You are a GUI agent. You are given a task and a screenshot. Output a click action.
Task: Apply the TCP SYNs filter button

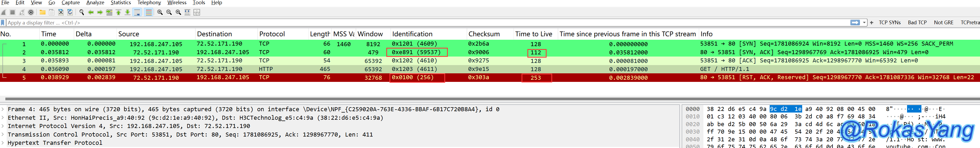pyautogui.click(x=889, y=22)
